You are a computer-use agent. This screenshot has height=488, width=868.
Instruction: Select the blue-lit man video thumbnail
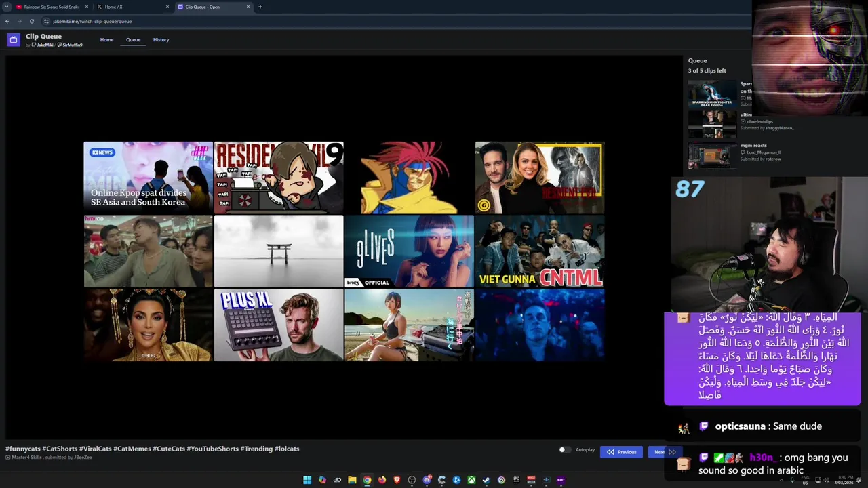tap(540, 325)
